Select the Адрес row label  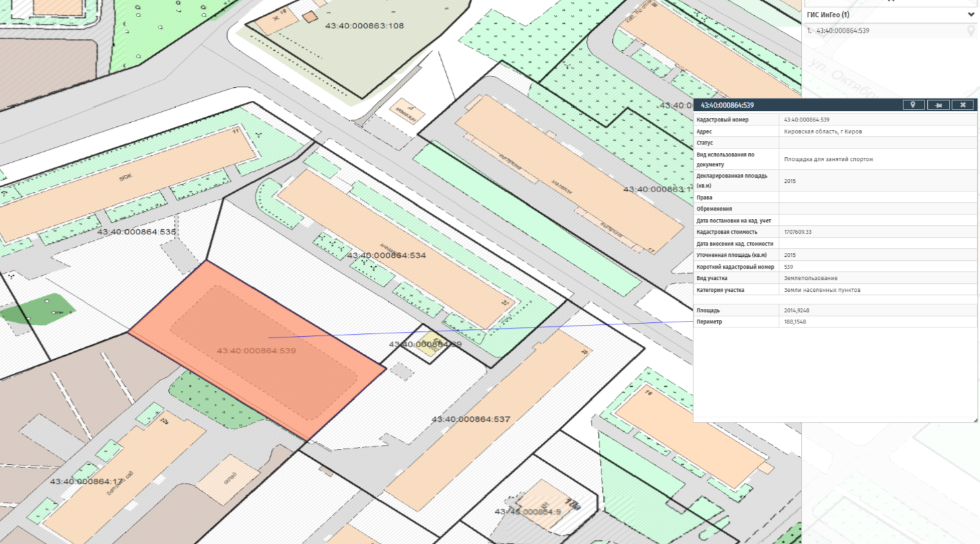click(x=704, y=131)
